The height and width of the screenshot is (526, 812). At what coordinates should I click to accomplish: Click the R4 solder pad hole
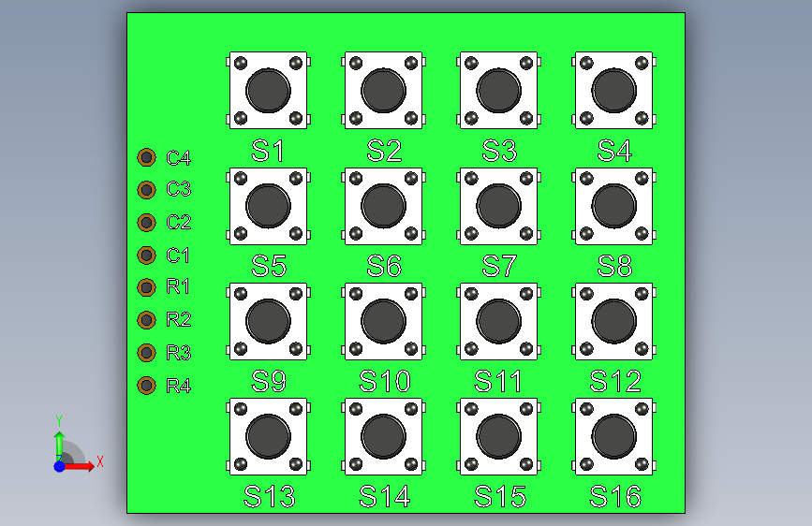pyautogui.click(x=146, y=386)
